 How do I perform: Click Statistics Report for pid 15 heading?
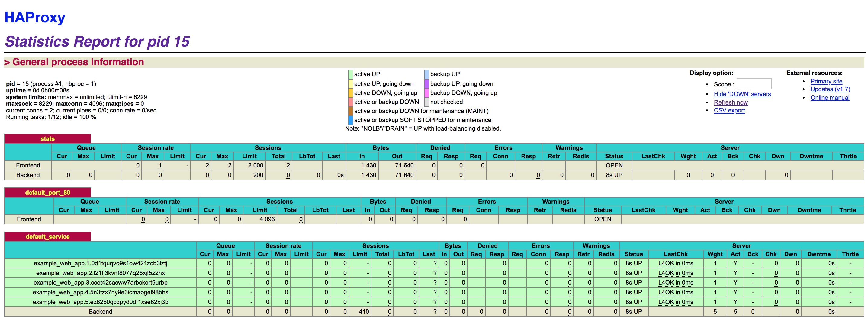pyautogui.click(x=97, y=42)
